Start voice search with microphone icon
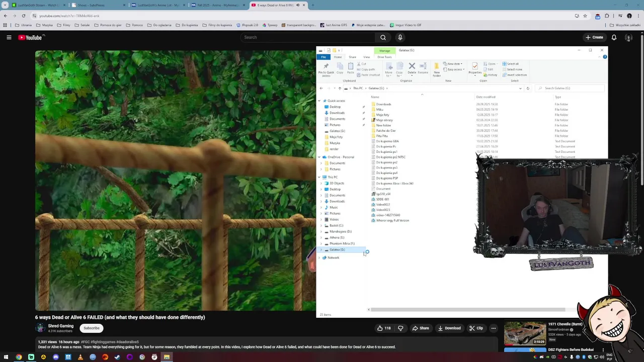644x362 pixels. (400, 37)
